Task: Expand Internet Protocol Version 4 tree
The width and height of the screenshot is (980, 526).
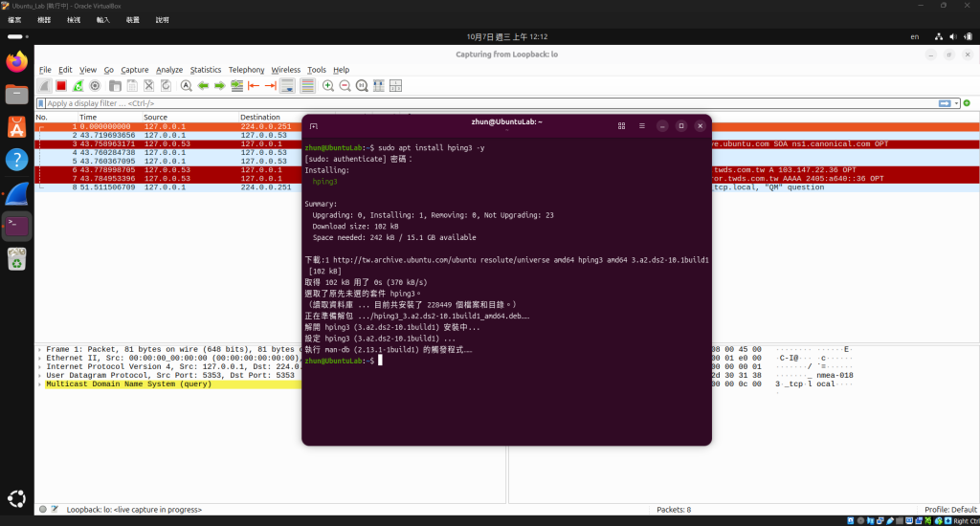Action: (40, 367)
